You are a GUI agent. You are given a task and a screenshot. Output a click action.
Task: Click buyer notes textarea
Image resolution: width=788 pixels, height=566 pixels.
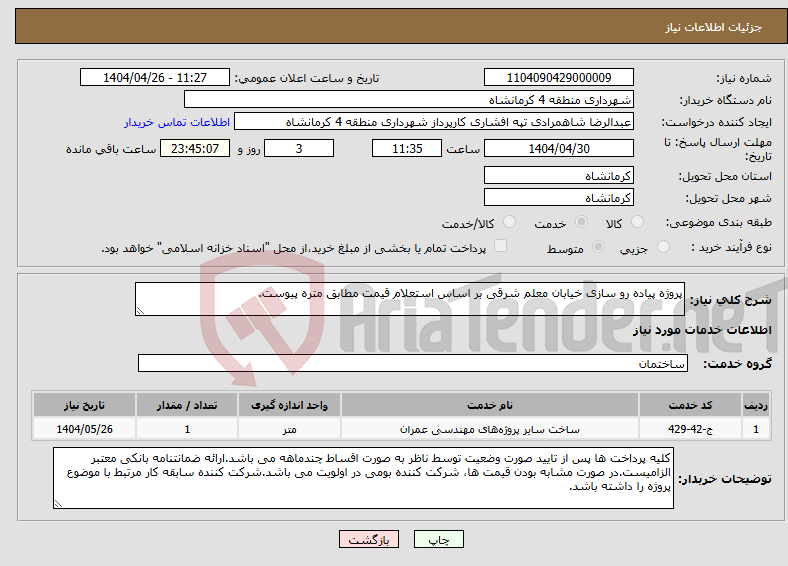click(x=363, y=478)
